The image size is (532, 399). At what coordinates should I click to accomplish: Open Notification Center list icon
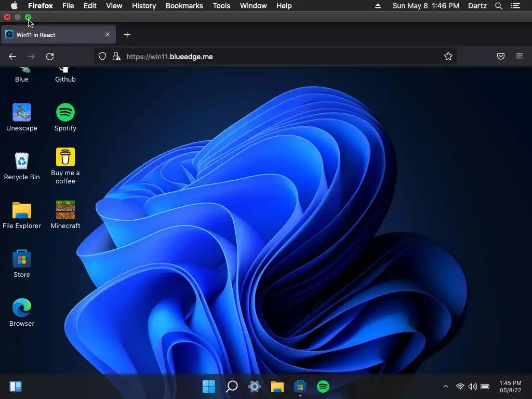pos(515,6)
